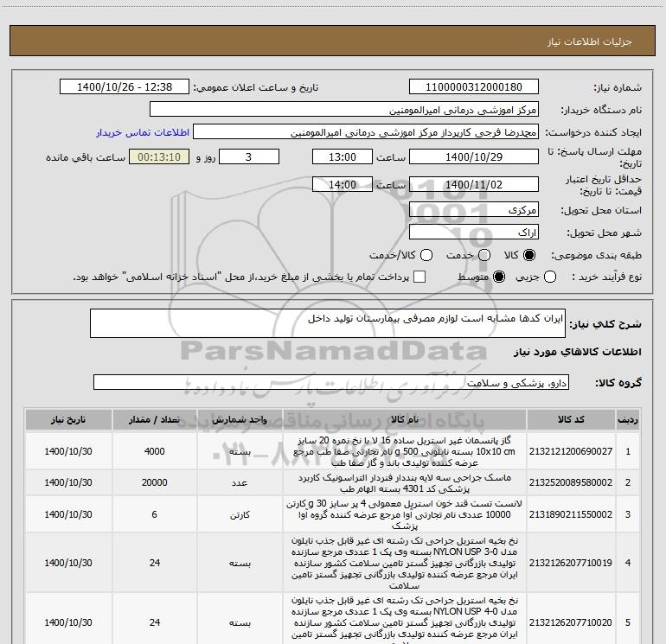Click the استان محل تحویل field مرکزی
This screenshot has height=644, width=666.
[x=474, y=209]
